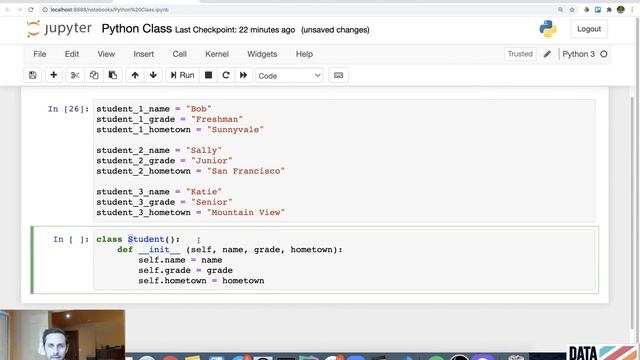Open the Kernel menu

coord(217,54)
